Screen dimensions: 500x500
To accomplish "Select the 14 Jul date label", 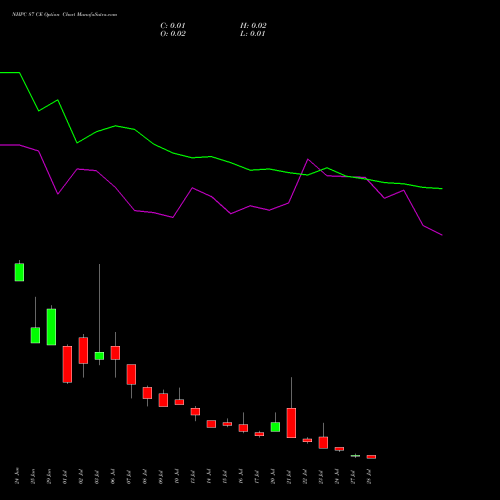I will (x=209, y=476).
